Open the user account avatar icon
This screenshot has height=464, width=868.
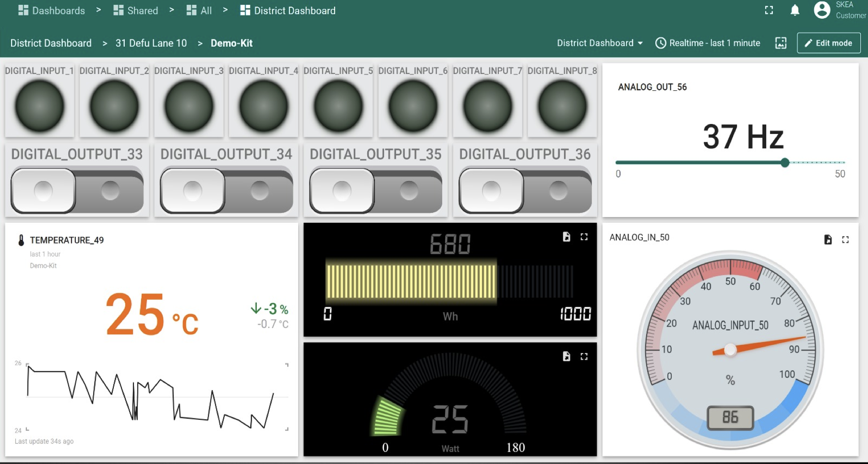[x=822, y=10]
